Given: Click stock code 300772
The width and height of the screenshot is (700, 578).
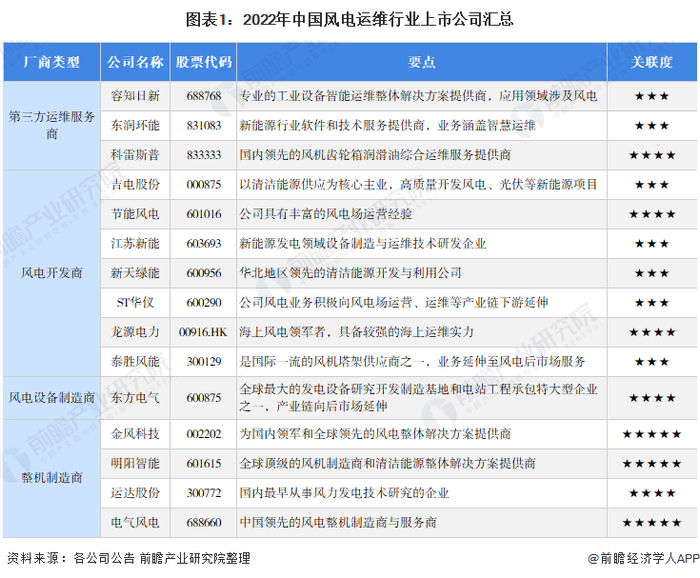Looking at the screenshot, I should tap(204, 493).
